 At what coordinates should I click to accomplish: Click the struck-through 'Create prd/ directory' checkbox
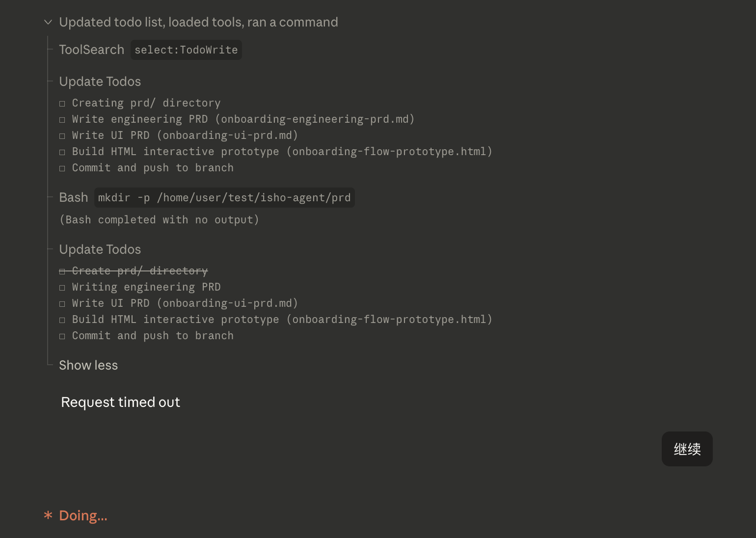pyautogui.click(x=62, y=271)
